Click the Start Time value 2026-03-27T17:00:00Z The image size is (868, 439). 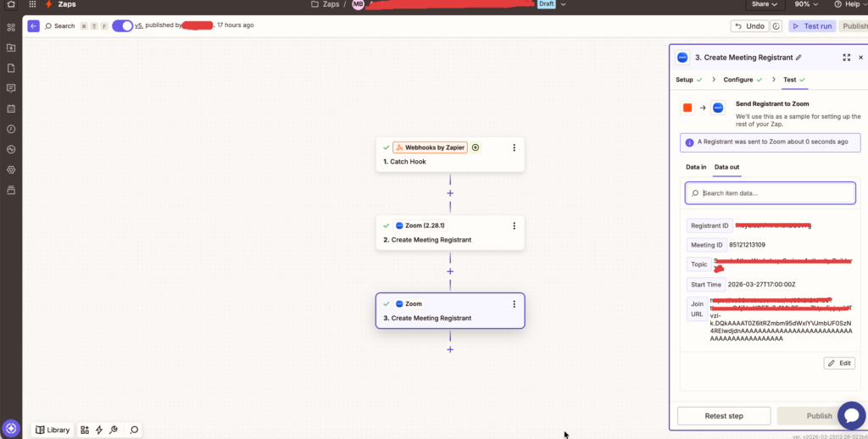point(761,285)
